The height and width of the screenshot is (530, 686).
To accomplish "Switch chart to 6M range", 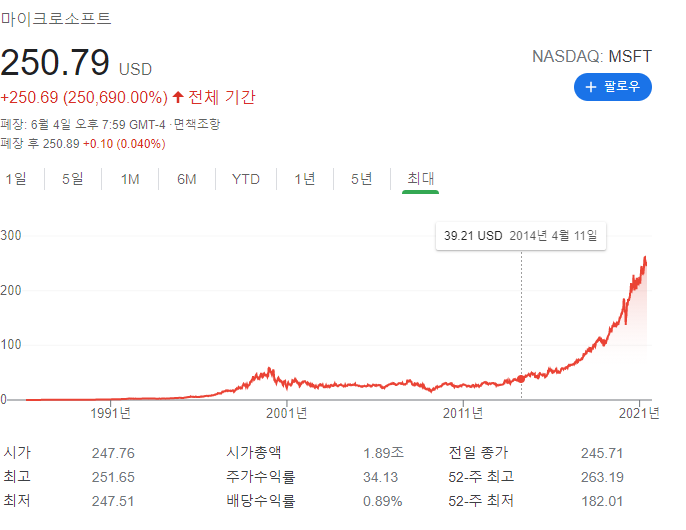I will tap(187, 179).
